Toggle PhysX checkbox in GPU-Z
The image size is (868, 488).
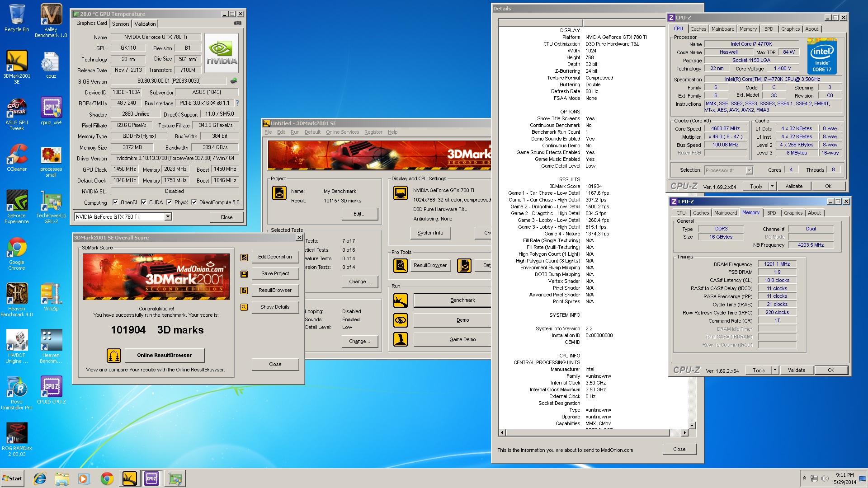coord(169,202)
